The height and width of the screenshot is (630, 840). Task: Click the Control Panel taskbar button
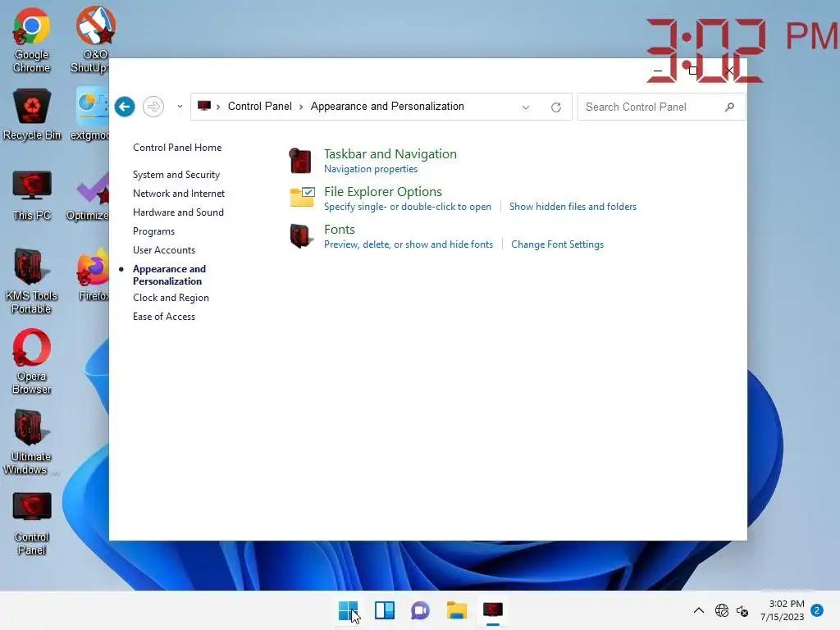click(x=493, y=610)
